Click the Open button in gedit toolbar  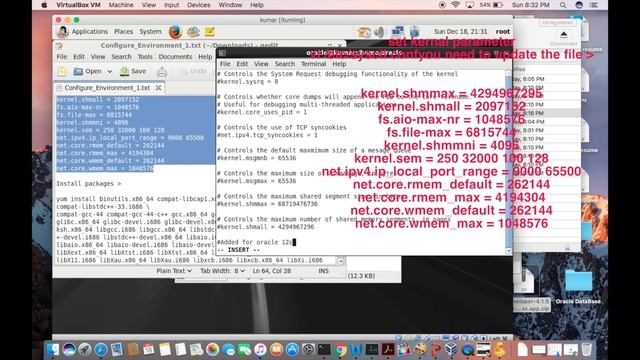pyautogui.click(x=88, y=71)
